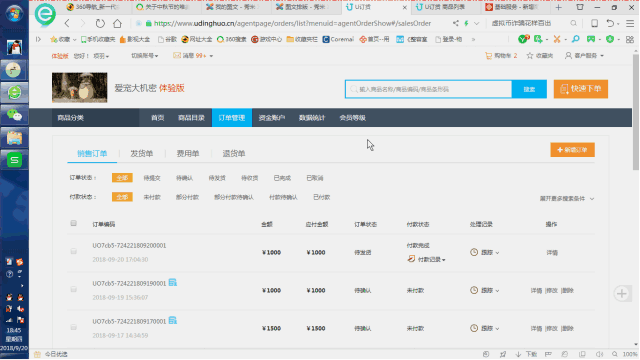Screen dimensions: 640x360
Task: Filter orders by 已完成 status
Action: coord(282,178)
